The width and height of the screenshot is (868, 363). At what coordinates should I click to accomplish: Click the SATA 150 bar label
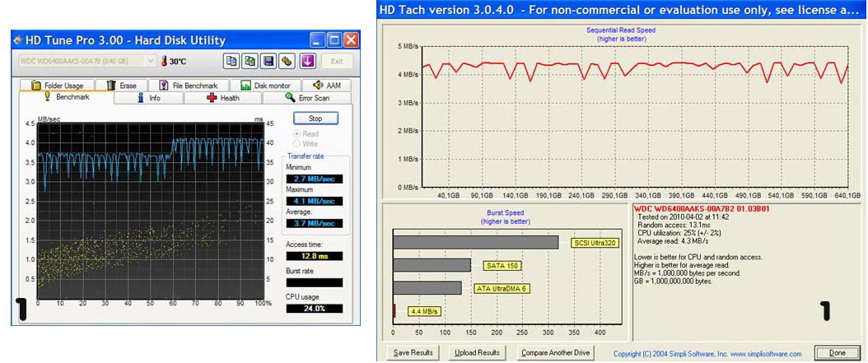pos(502,266)
